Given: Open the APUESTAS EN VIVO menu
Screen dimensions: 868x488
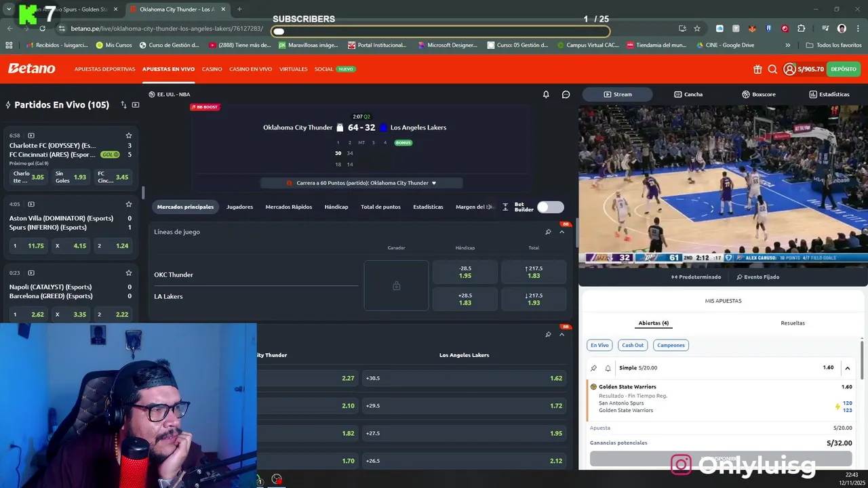Looking at the screenshot, I should tap(168, 69).
